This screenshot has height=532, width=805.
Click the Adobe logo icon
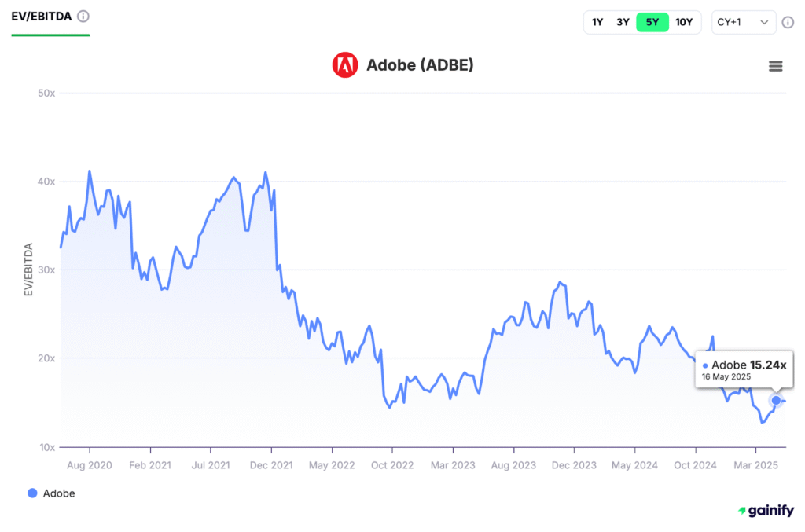[x=345, y=65]
